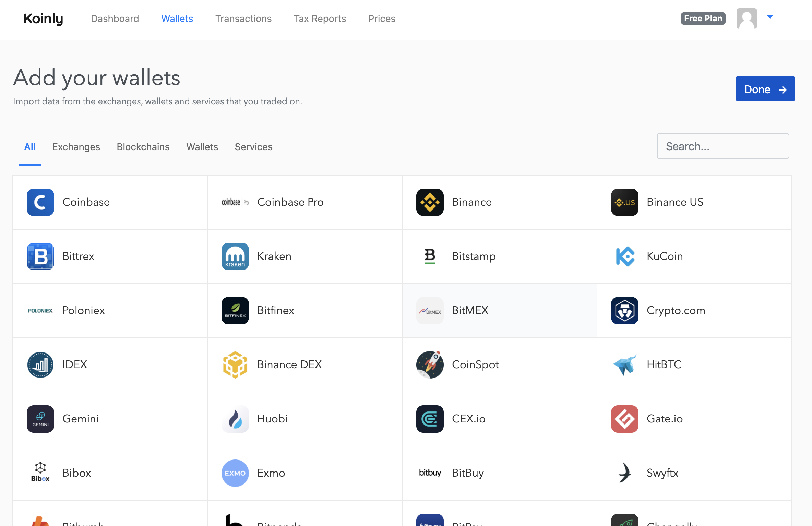Click the Coinbase Pro logo icon

[x=235, y=202]
